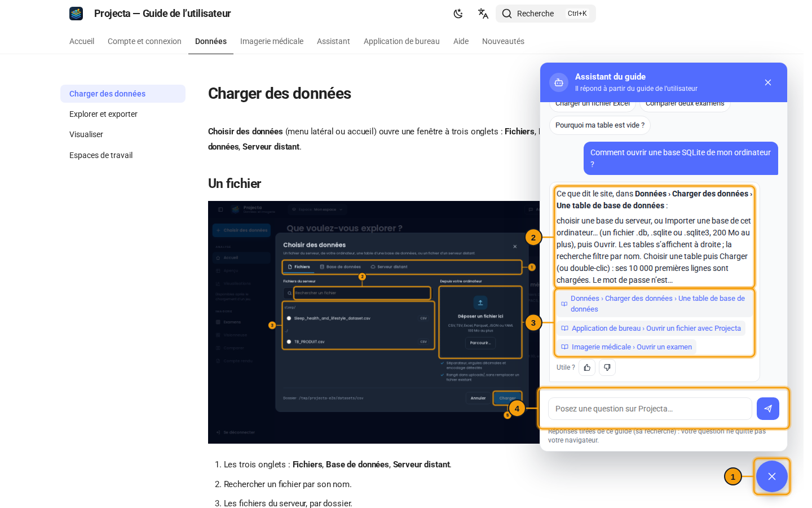Image resolution: width=812 pixels, height=508 pixels.
Task: Open Visualiser in the sidebar
Action: click(x=123, y=134)
